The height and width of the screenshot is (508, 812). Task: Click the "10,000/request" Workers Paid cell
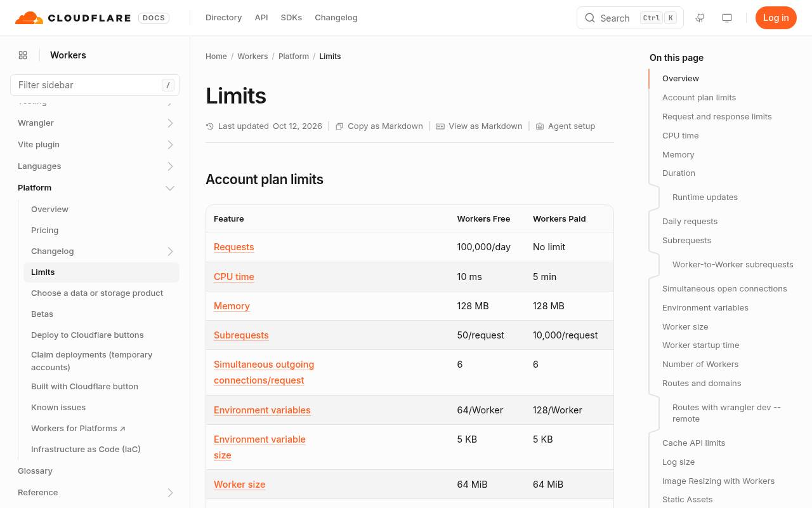point(565,335)
